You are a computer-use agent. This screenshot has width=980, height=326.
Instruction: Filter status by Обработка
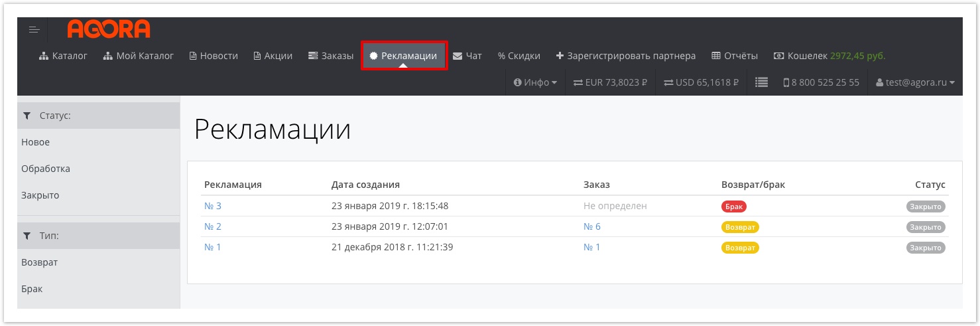tap(98, 169)
